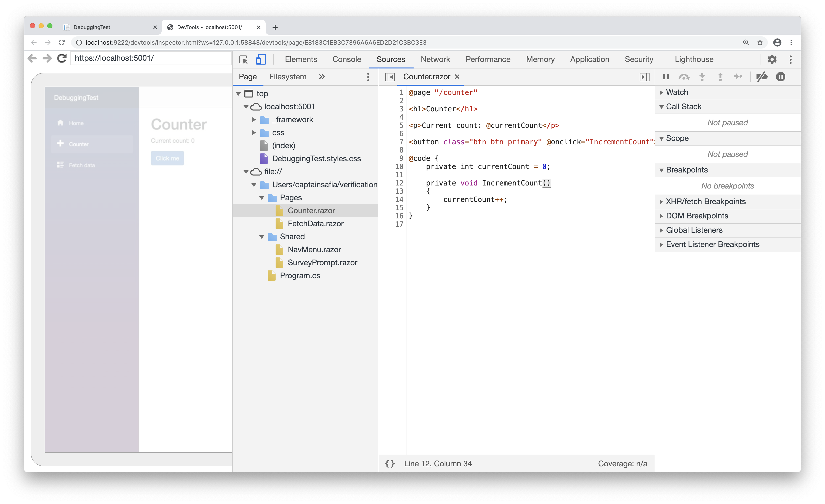Open the more options three-dot menu

click(791, 59)
